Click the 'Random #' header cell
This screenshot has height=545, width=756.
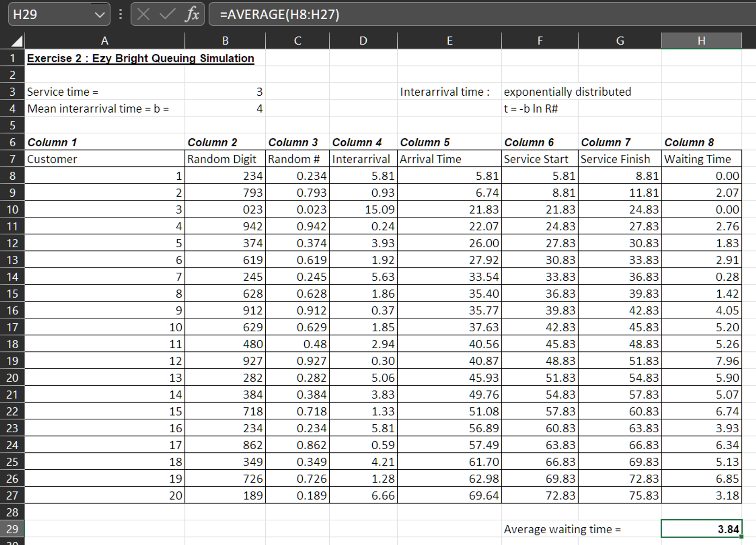pos(297,159)
